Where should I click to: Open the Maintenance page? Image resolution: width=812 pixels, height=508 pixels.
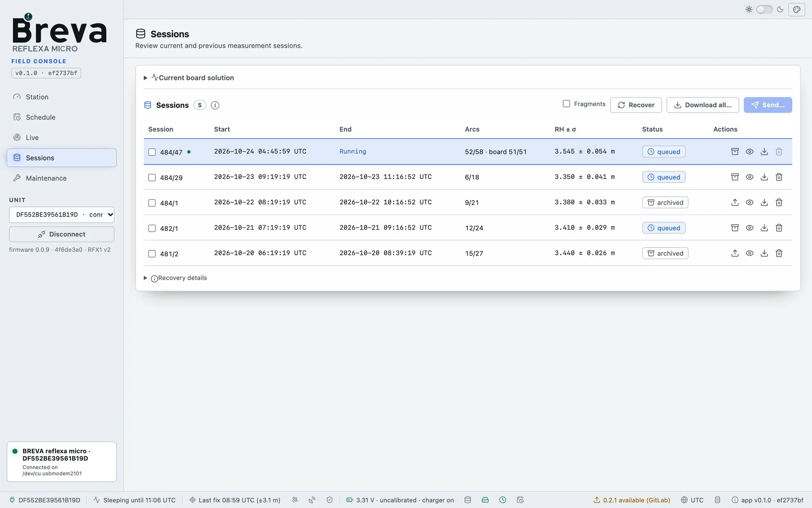tap(62, 178)
